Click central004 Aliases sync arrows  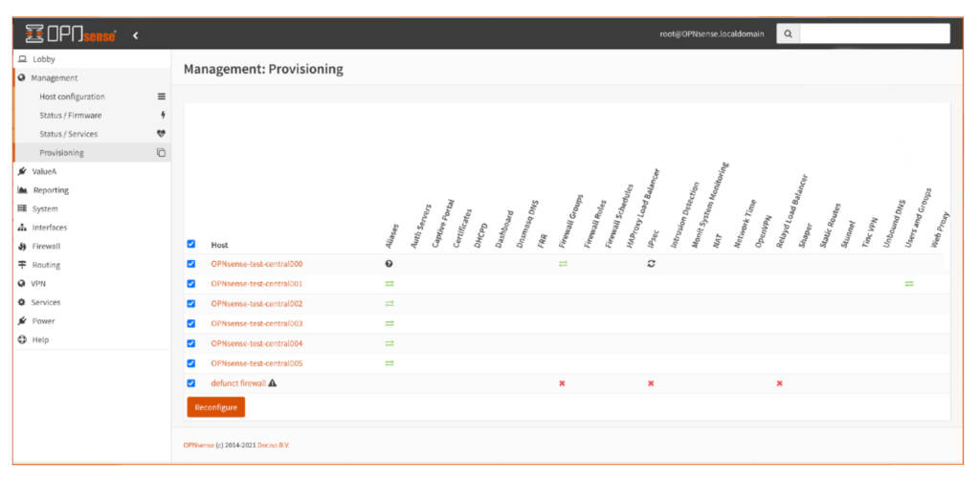click(390, 343)
